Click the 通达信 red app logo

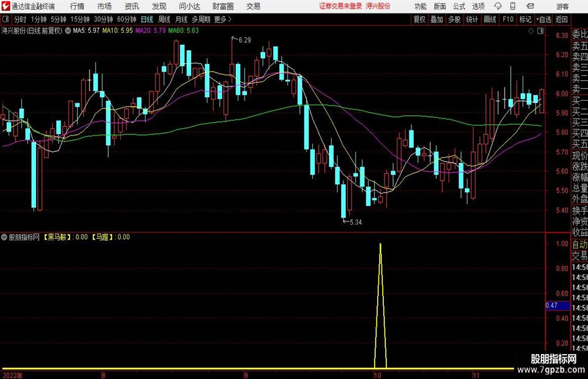[x=6, y=6]
